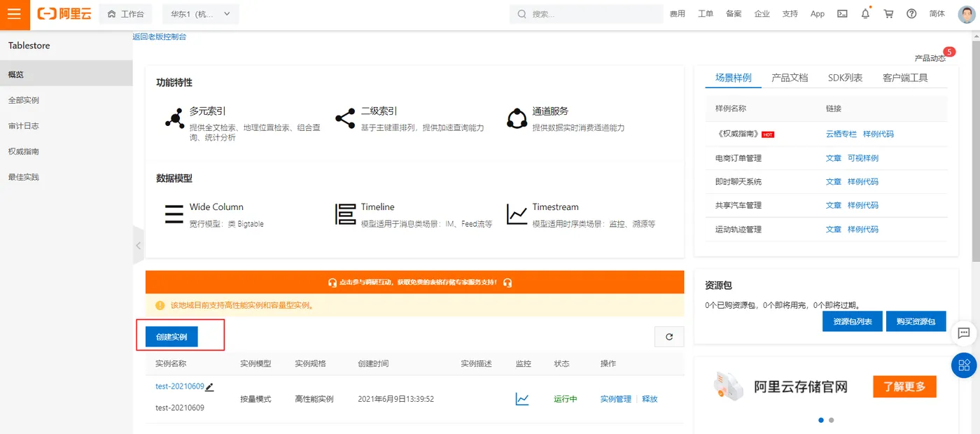
Task: Collapse the sidebar with the arrow handle
Action: 138,246
